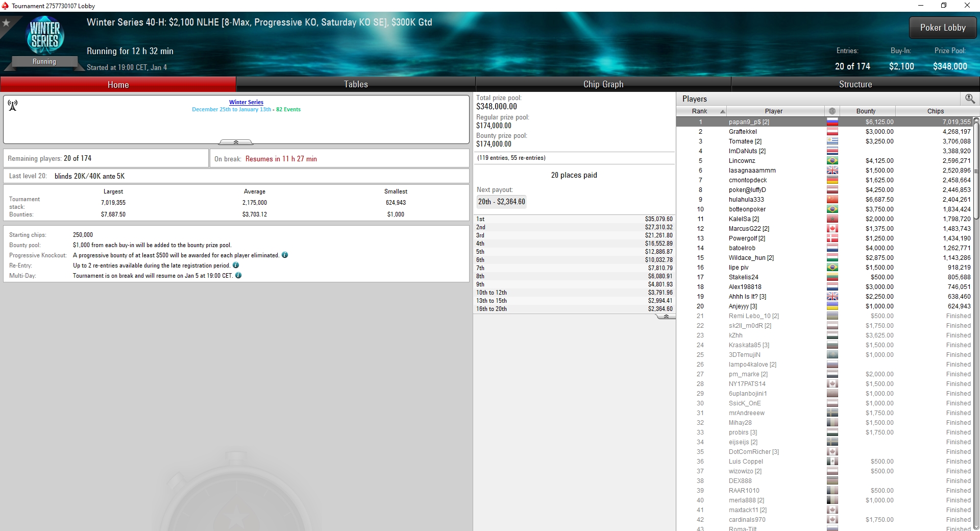Click the scrollbar up arrow in Players list
Screen dimensions: 980x531
(x=976, y=121)
